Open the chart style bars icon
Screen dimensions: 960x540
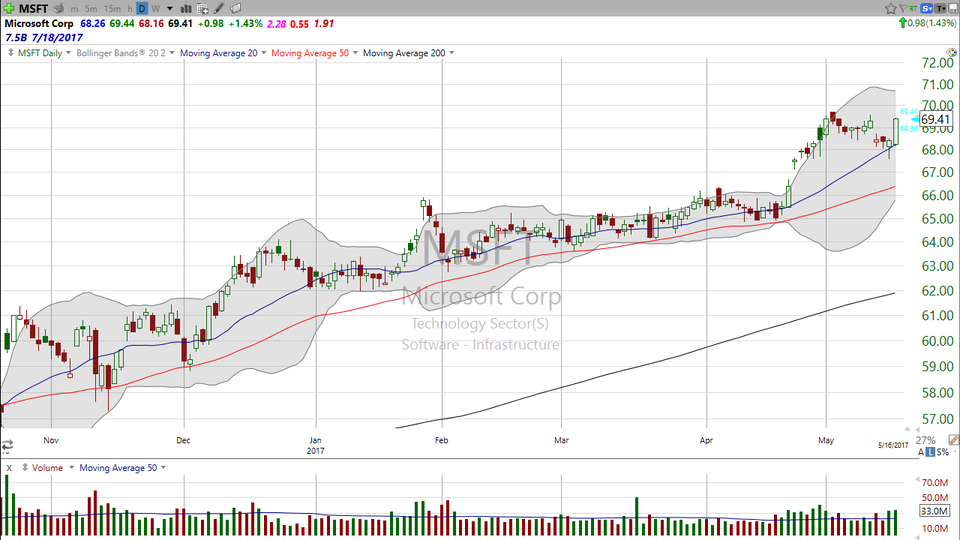click(186, 9)
